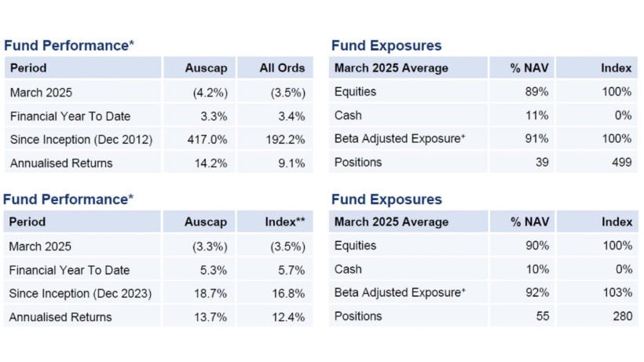The image size is (644, 362).
Task: Select the 103% beta adjusted index value
Action: click(617, 292)
